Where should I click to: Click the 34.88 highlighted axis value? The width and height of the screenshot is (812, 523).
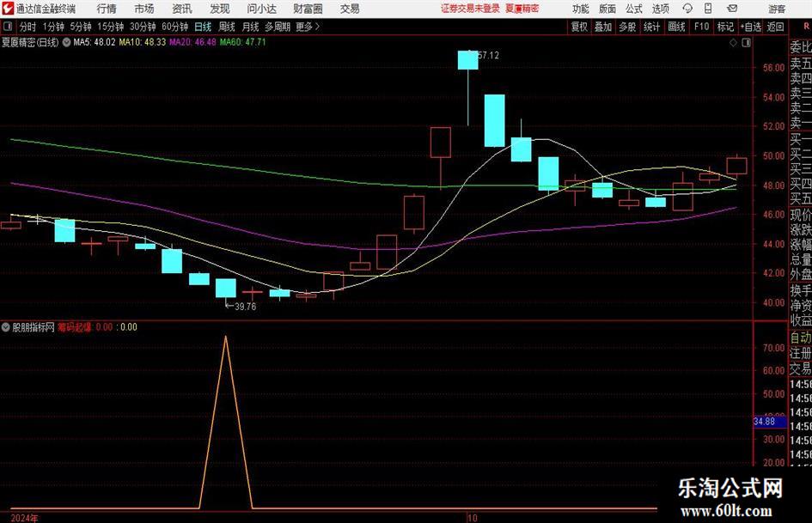765,422
